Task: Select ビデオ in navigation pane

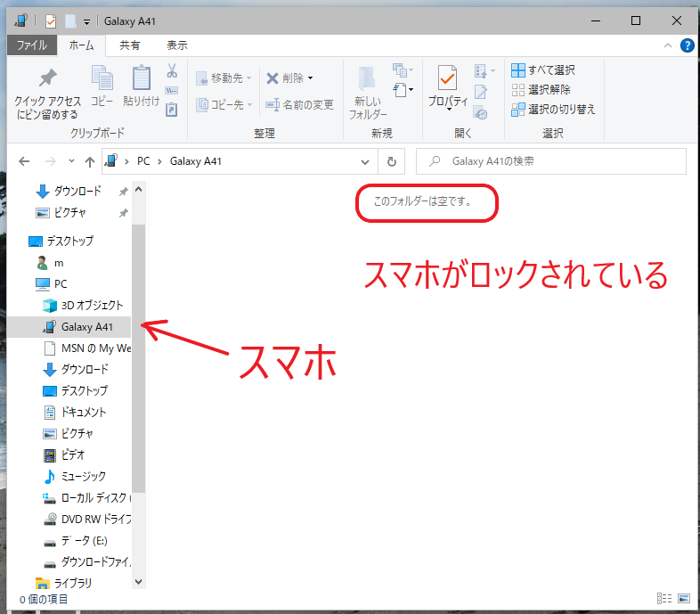Action: [x=64, y=454]
